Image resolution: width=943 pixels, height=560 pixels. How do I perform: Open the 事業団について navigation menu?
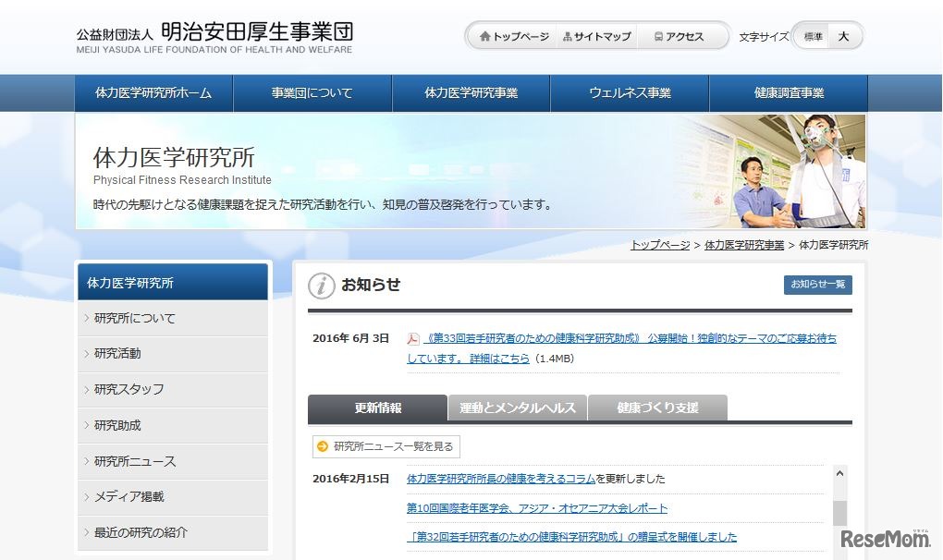313,92
